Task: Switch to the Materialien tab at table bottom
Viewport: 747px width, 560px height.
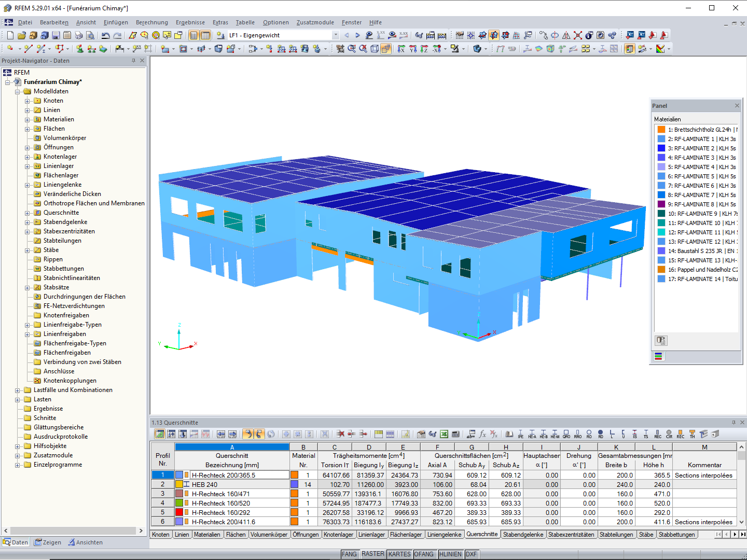Action: [208, 534]
